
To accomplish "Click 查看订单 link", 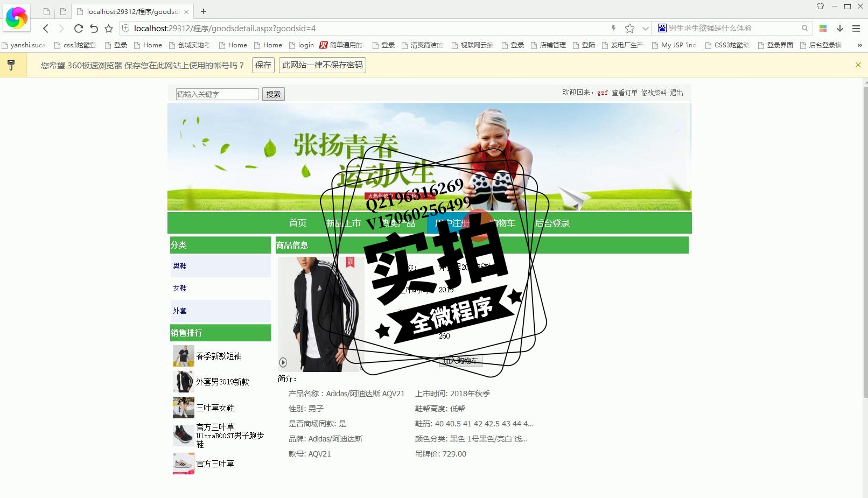I will (x=625, y=93).
